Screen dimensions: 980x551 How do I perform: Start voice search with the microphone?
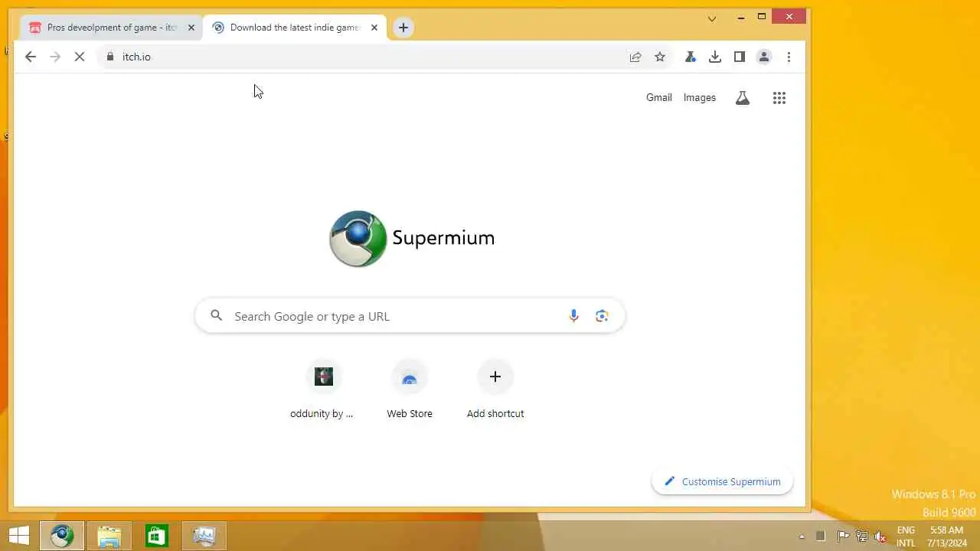[x=573, y=316]
